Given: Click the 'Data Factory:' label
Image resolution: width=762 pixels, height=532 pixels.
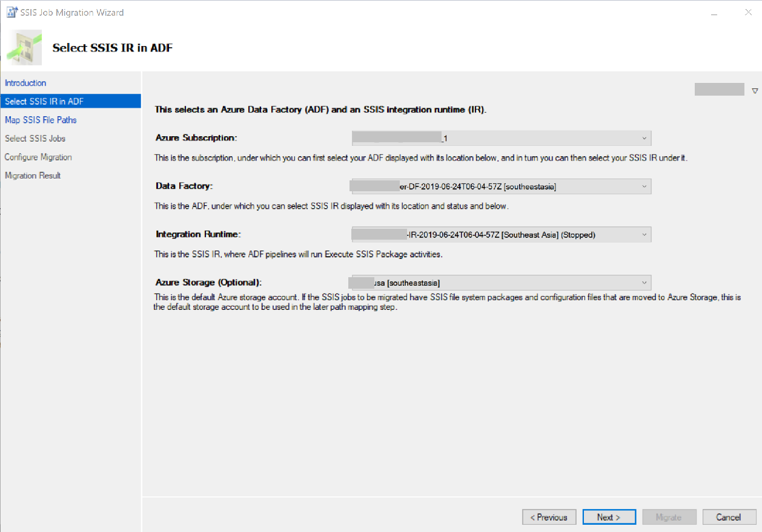Looking at the screenshot, I should tap(184, 186).
